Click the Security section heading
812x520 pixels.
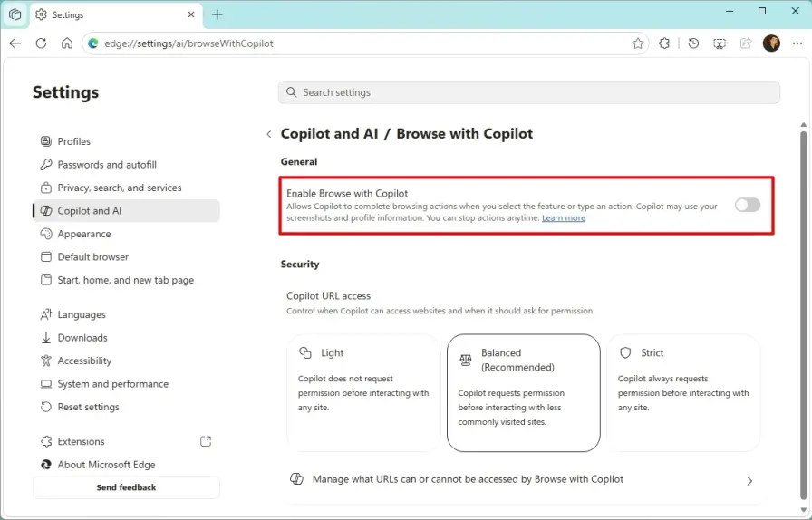tap(300, 265)
